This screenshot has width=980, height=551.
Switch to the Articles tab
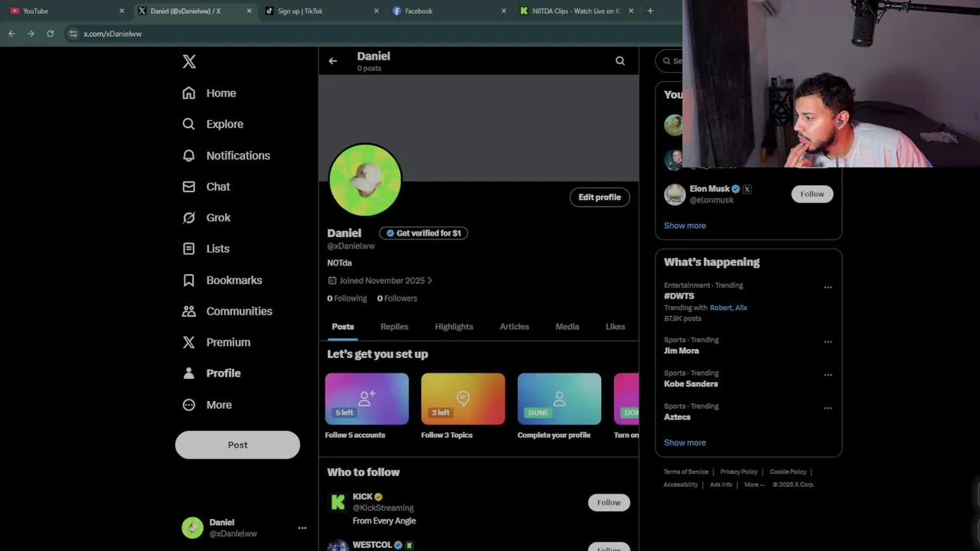point(514,327)
